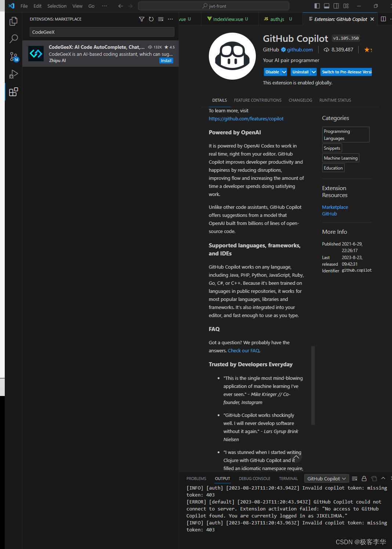Viewport: 392px width, 549px height.
Task: Select output channel GitHub Copilot dropdown
Action: [x=327, y=479]
